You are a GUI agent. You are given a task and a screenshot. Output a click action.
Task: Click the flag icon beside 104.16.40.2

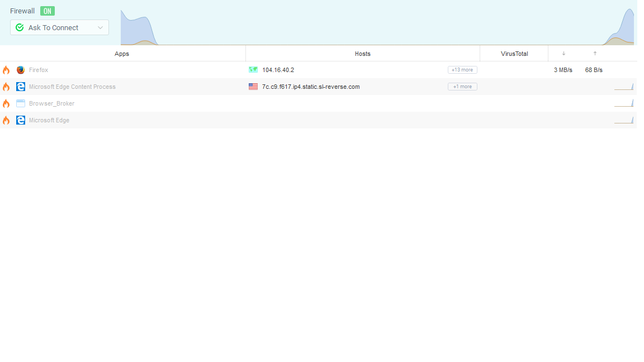(x=253, y=70)
